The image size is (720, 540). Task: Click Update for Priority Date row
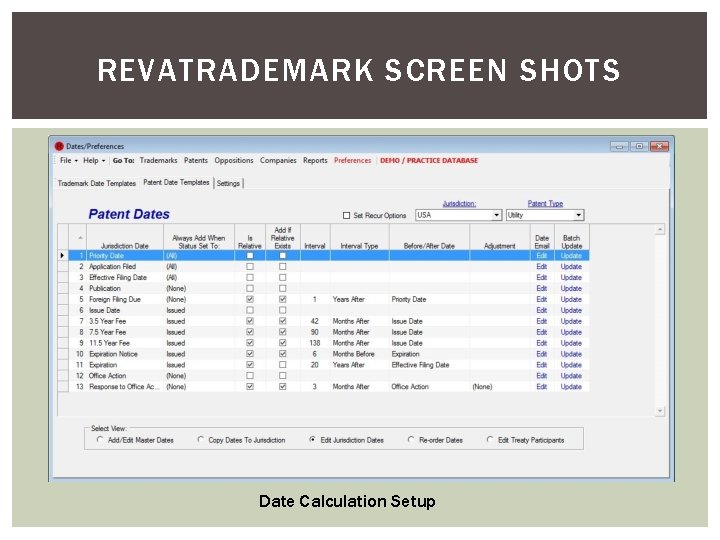pos(571,256)
